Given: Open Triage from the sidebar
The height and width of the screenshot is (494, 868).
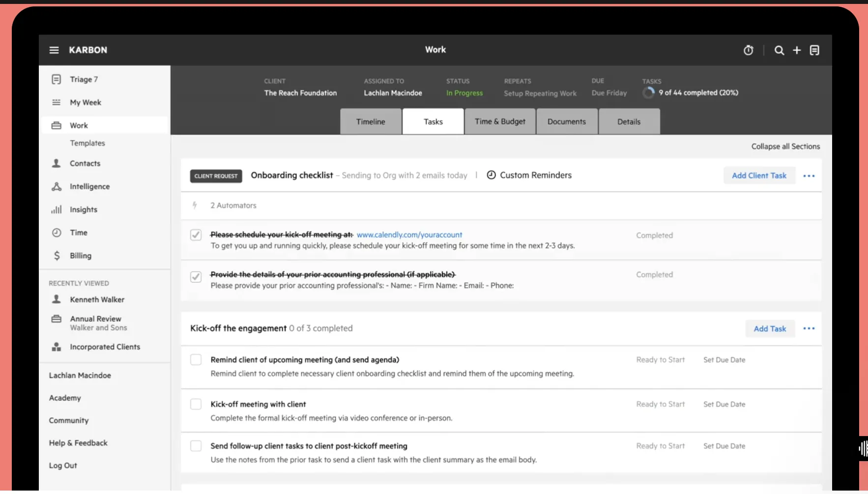Looking at the screenshot, I should [83, 80].
